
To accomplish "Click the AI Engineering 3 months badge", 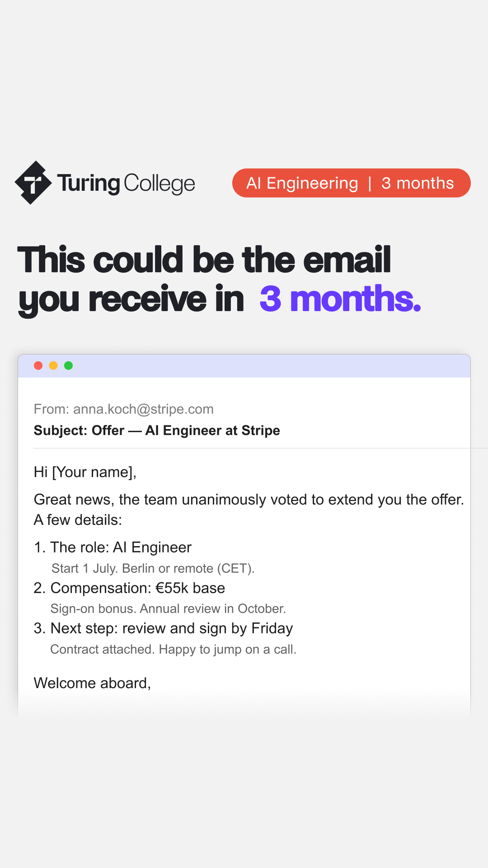I will tap(351, 183).
